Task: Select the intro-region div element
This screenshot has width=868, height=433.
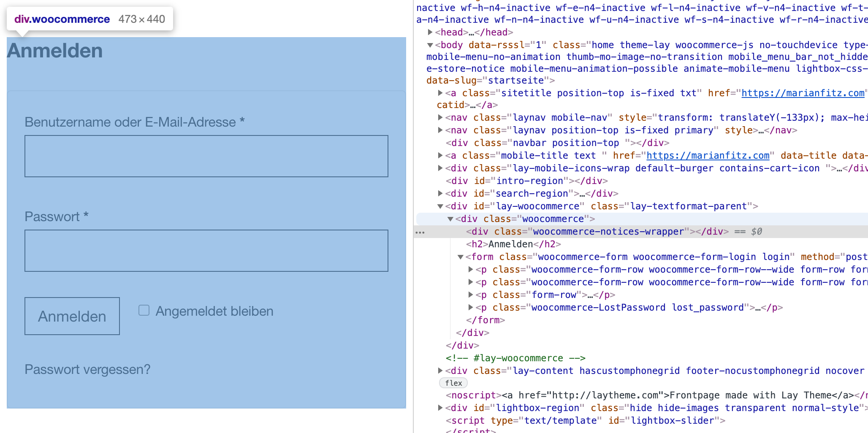Action: [x=526, y=181]
